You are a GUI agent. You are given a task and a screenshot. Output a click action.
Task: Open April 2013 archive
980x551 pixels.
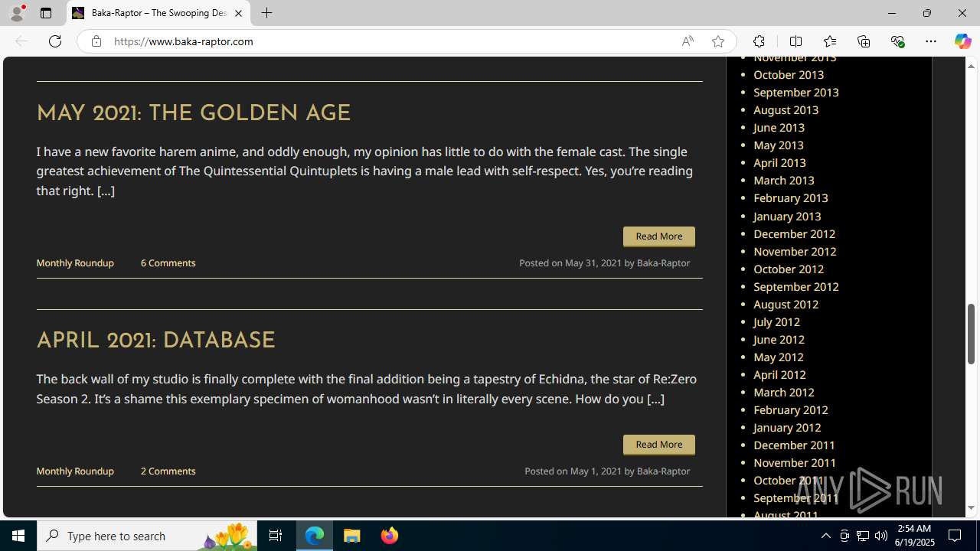(x=779, y=162)
